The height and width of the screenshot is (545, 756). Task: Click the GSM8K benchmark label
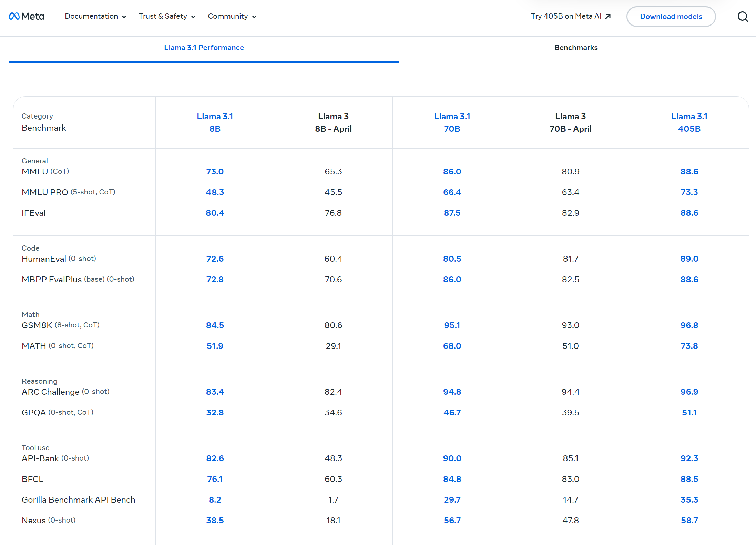coord(61,325)
